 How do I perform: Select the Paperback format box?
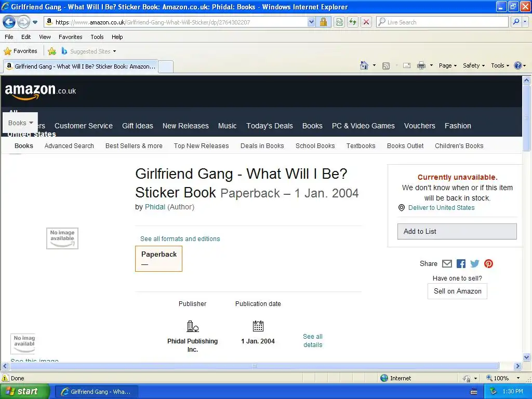(x=158, y=259)
